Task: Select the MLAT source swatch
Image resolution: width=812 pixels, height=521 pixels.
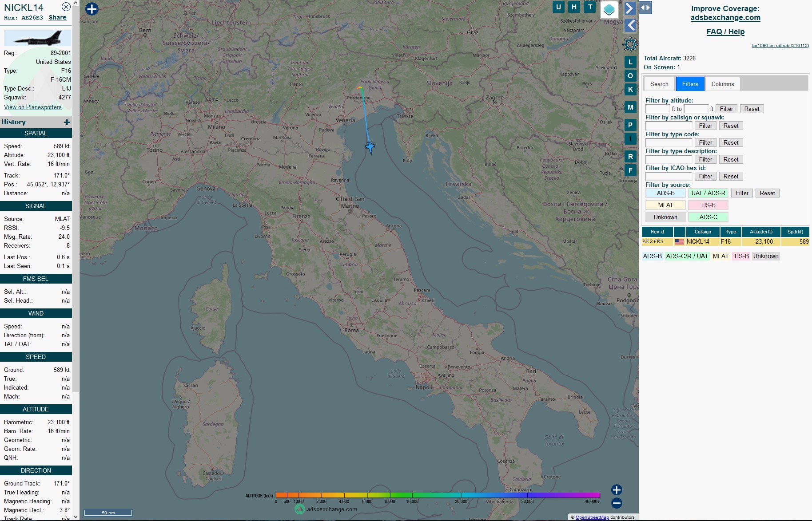Action: (665, 205)
